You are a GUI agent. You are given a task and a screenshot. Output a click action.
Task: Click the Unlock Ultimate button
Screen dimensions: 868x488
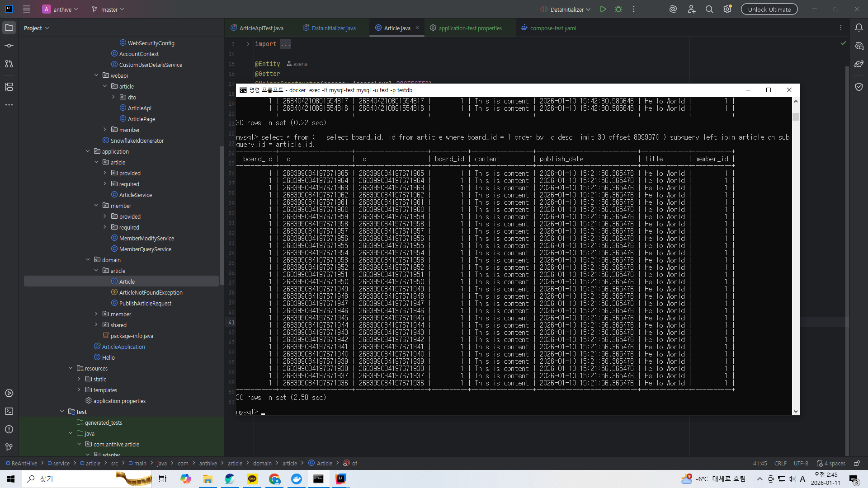coord(769,9)
